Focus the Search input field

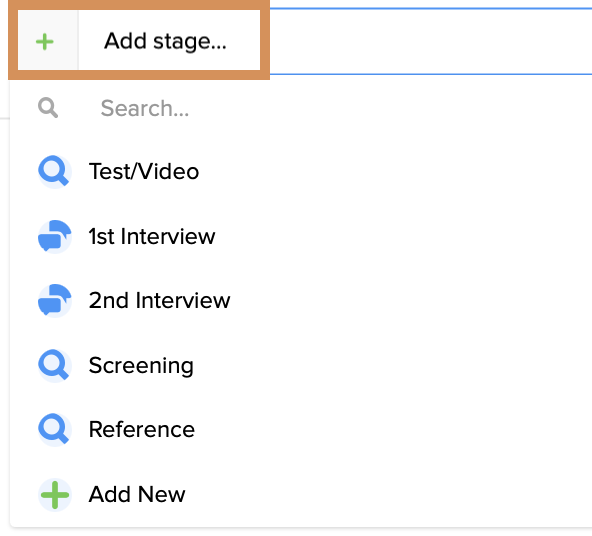302,108
